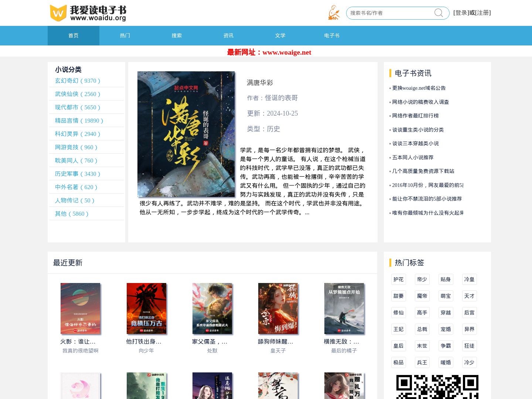Image resolution: width=532 pixels, height=399 pixels.
Task: Click the 末世 tag
Action: [422, 346]
